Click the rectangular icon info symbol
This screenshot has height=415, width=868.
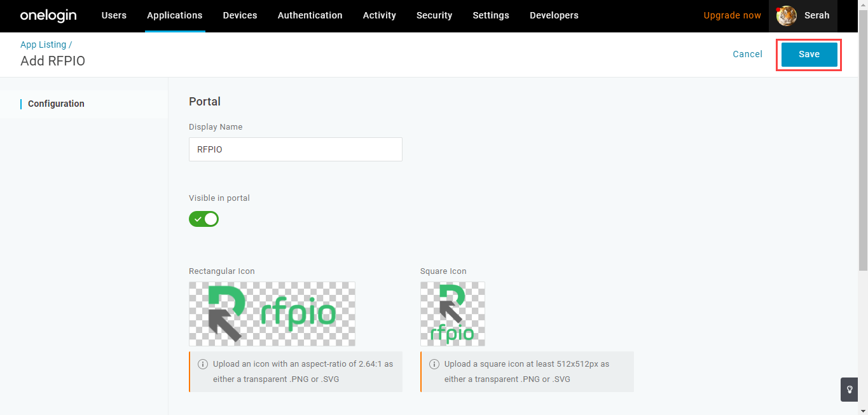coord(203,364)
